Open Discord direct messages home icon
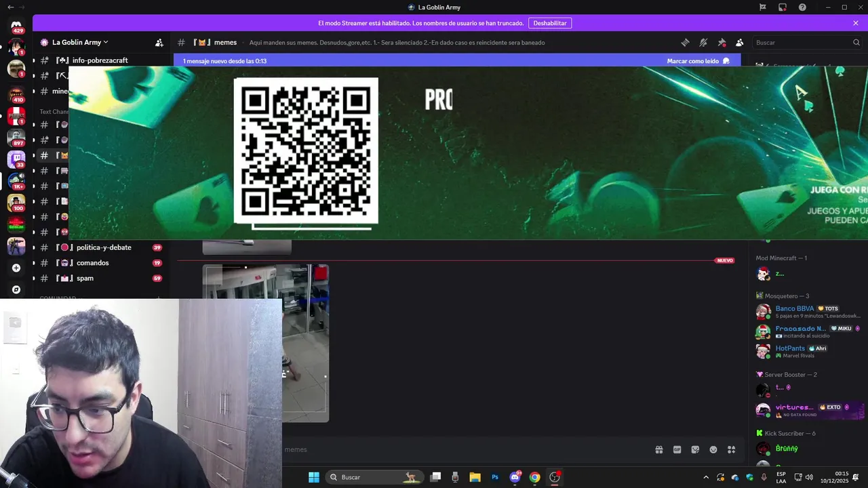The image size is (868, 488). pyautogui.click(x=16, y=25)
